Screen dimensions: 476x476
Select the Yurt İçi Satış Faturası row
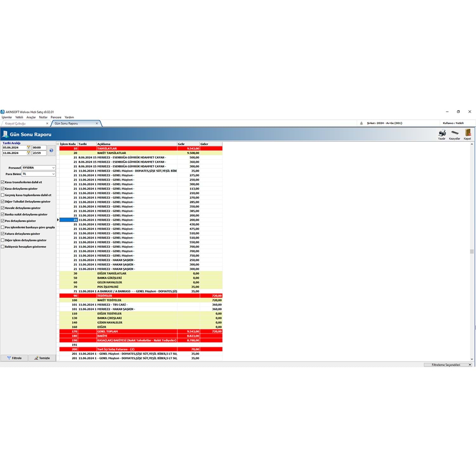click(141, 349)
